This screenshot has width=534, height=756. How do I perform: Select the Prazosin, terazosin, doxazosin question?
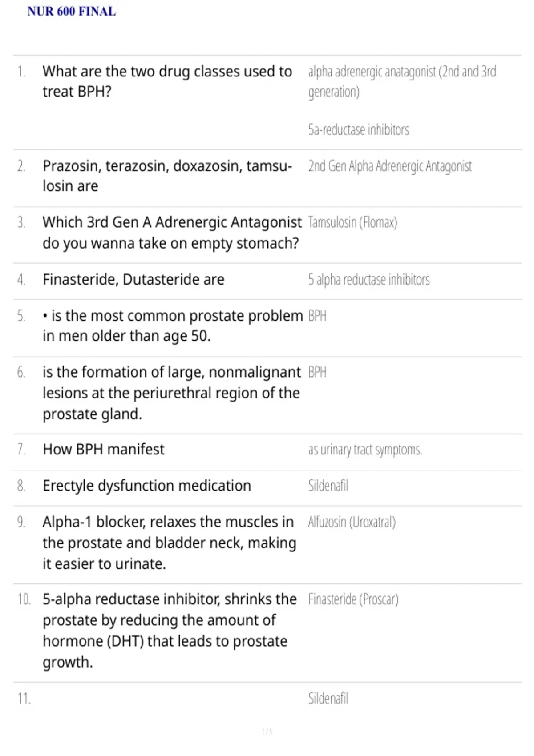point(167,176)
